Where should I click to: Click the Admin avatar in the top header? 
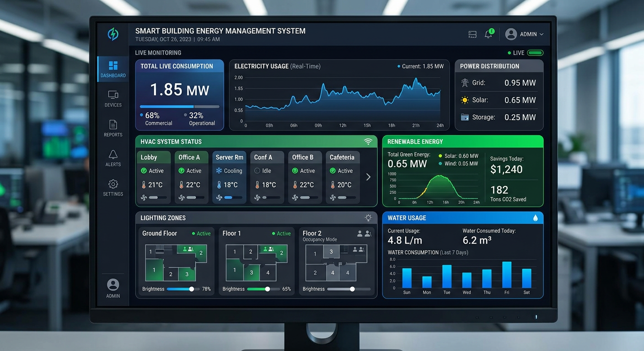[x=511, y=34]
